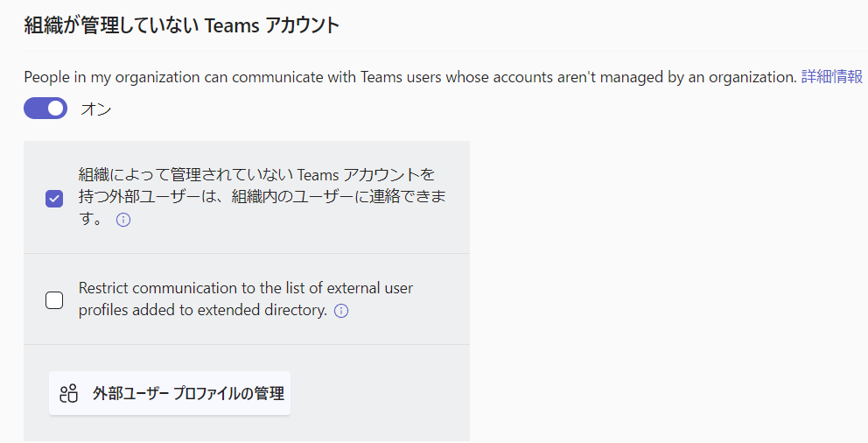
Task: Click the white checkmark in the checked box
Action: click(x=54, y=198)
